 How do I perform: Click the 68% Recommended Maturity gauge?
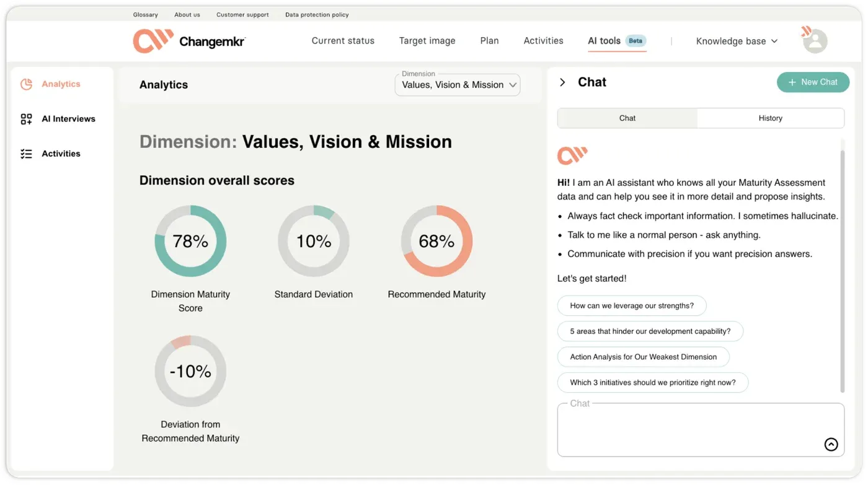[436, 241]
